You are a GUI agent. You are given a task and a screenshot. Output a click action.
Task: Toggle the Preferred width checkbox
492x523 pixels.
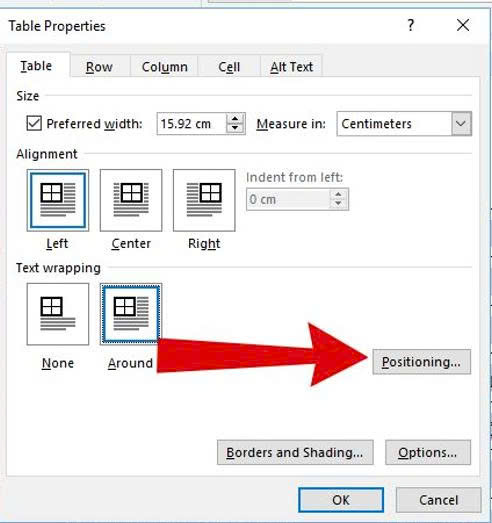(x=34, y=123)
